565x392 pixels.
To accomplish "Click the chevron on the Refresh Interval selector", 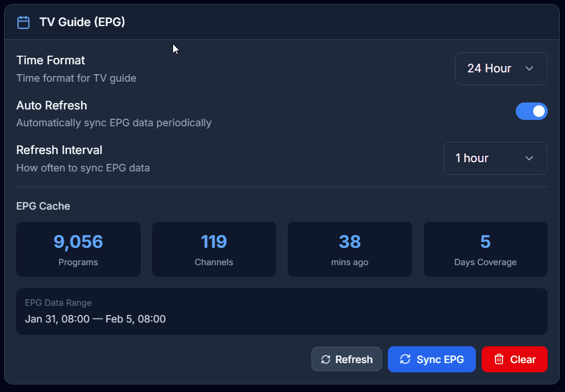I will (529, 158).
